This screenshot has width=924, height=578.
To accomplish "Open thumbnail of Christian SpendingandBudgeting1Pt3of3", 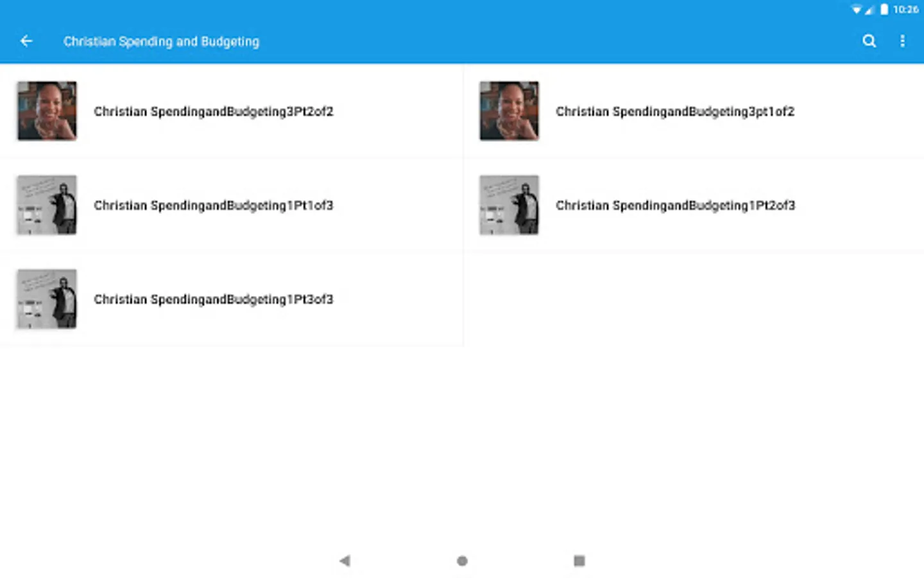I will coord(47,299).
